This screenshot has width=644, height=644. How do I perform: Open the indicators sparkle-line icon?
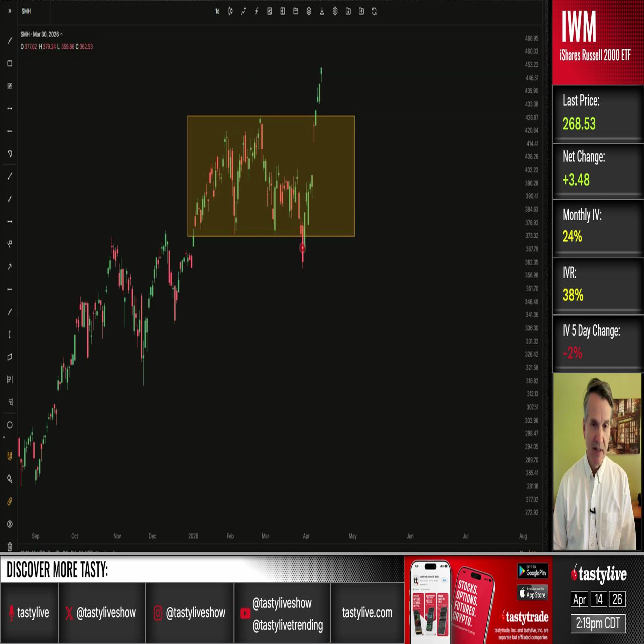click(243, 12)
